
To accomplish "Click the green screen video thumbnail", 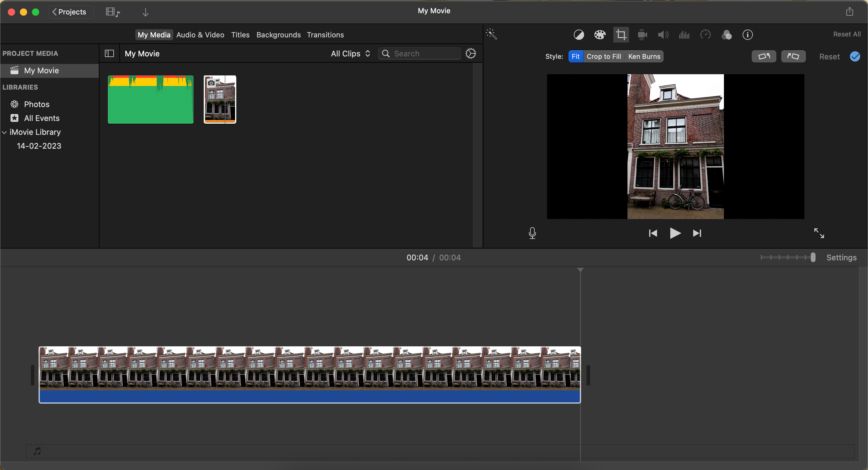I will coord(150,99).
